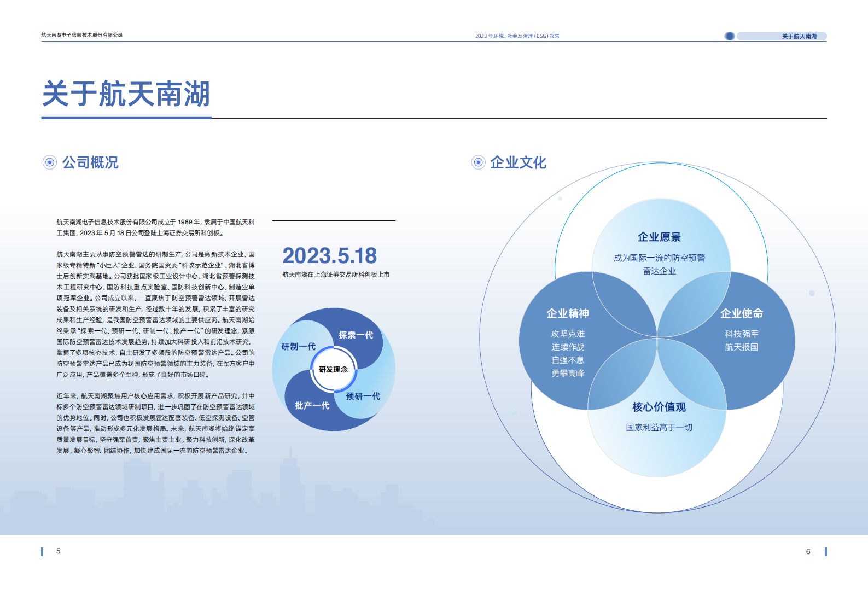Click page number 6 in footer
The width and height of the screenshot is (868, 589).
point(808,552)
